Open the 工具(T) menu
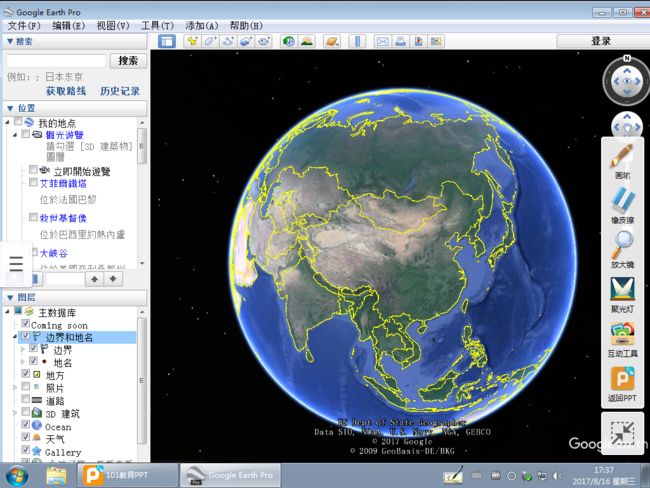This screenshot has width=650, height=488. tap(158, 26)
